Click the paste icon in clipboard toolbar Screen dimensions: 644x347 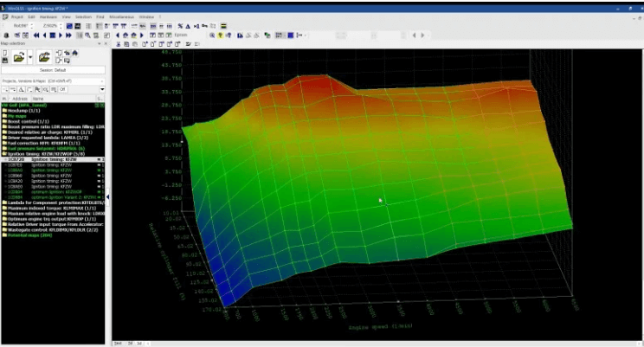(135, 44)
